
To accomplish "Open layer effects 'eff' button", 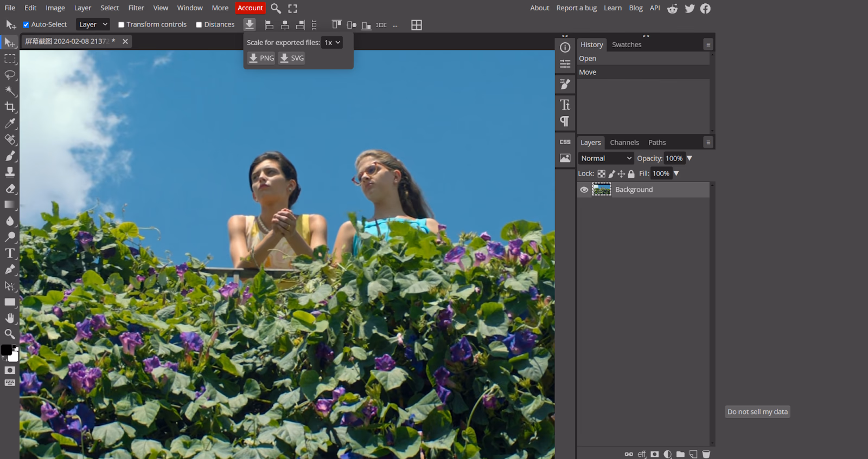I will click(642, 454).
